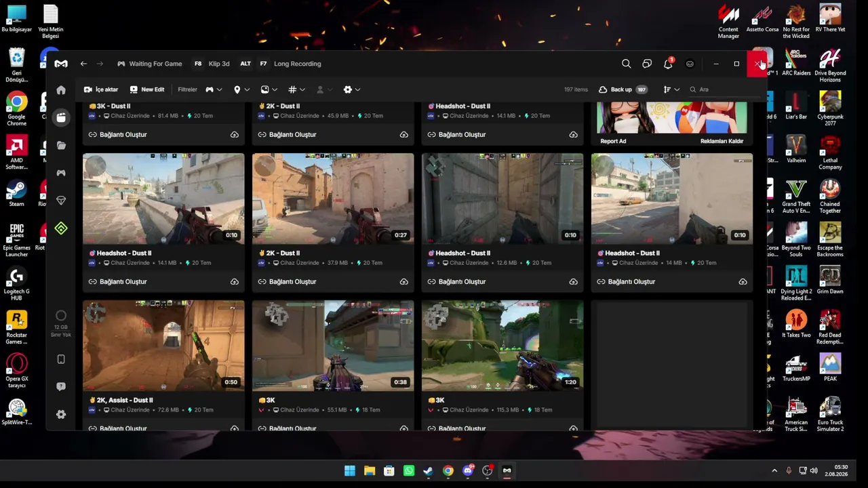Click Reklamları Kaldır to remove ads
The height and width of the screenshot is (488, 868).
coord(722,141)
